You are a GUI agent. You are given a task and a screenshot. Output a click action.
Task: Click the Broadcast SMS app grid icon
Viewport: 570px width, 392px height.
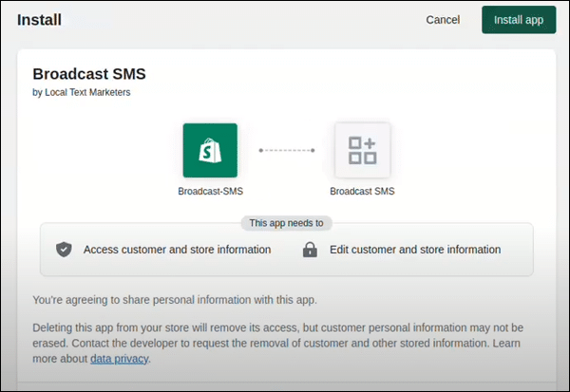[363, 150]
